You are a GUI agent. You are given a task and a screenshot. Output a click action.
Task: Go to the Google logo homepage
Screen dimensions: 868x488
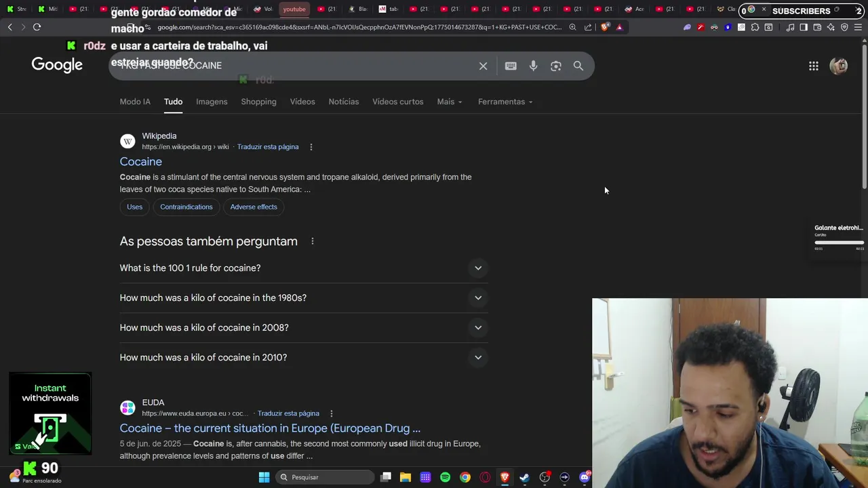click(57, 65)
